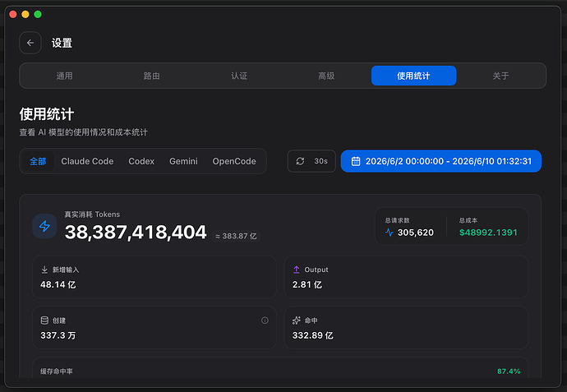Click the 使用统计 page heading
567x392 pixels.
pyautogui.click(x=47, y=114)
